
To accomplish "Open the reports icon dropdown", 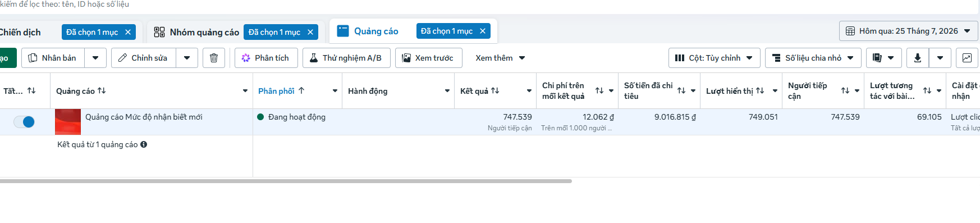I will click(x=884, y=58).
